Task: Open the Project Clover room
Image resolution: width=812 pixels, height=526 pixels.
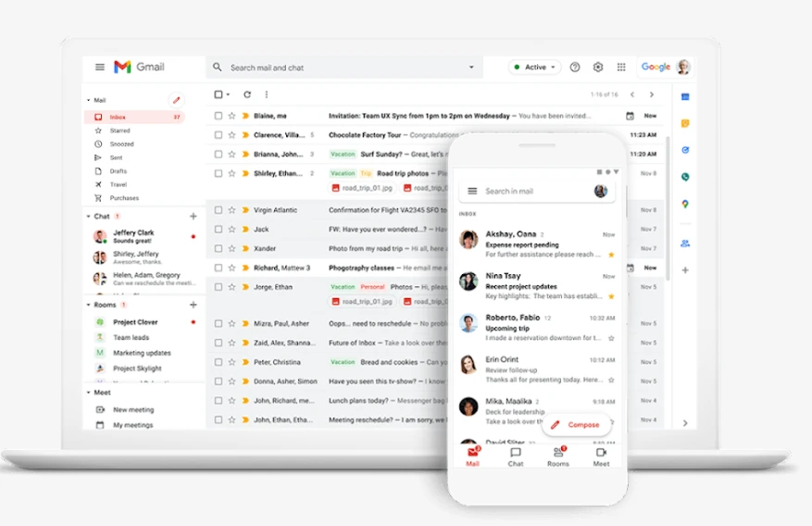Action: (135, 322)
